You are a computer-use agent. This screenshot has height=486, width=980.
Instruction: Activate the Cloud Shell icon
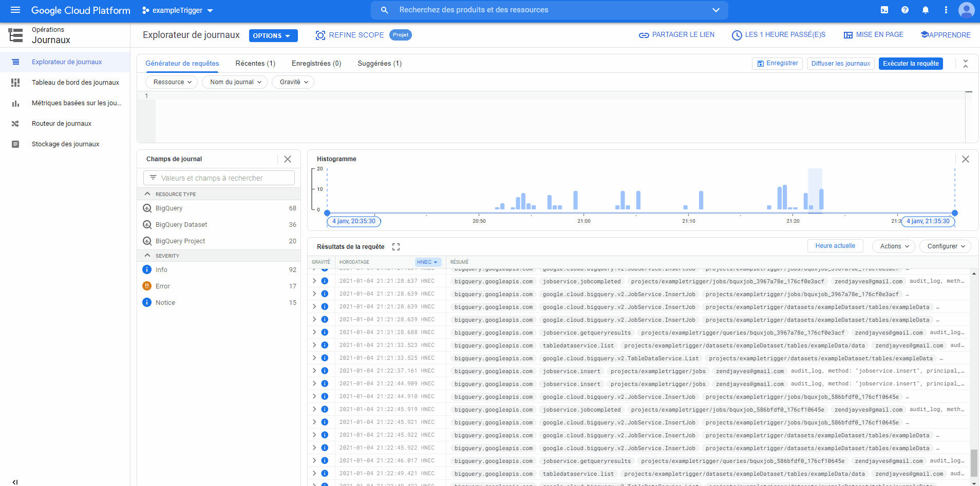coord(884,10)
